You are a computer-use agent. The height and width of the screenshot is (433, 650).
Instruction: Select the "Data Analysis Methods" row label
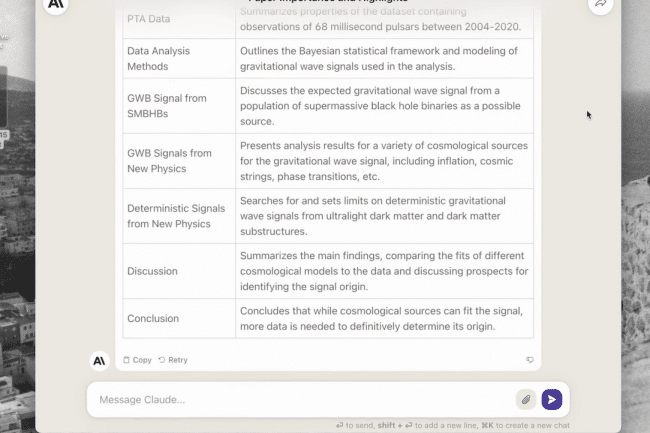pos(158,58)
